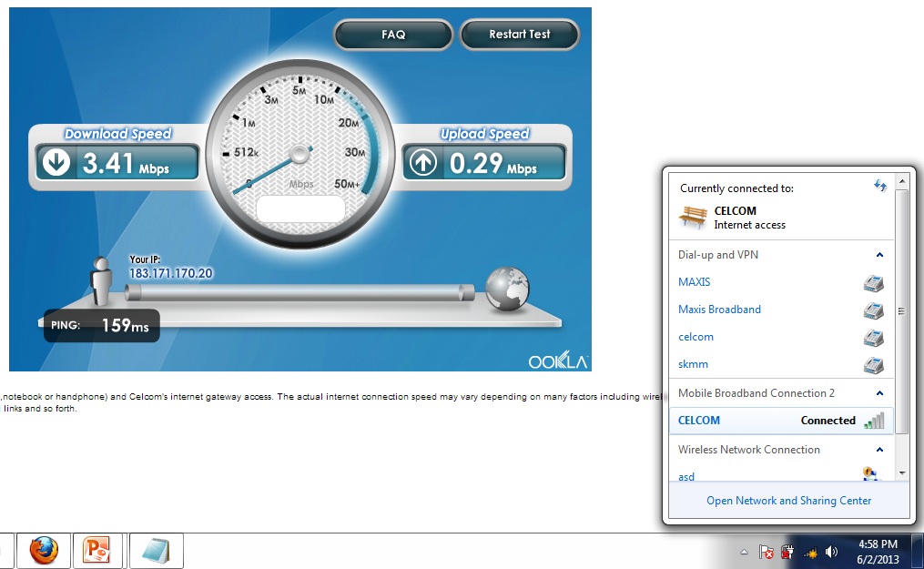Image resolution: width=924 pixels, height=569 pixels.
Task: Click the CELCOM bench network icon
Action: coord(693,218)
